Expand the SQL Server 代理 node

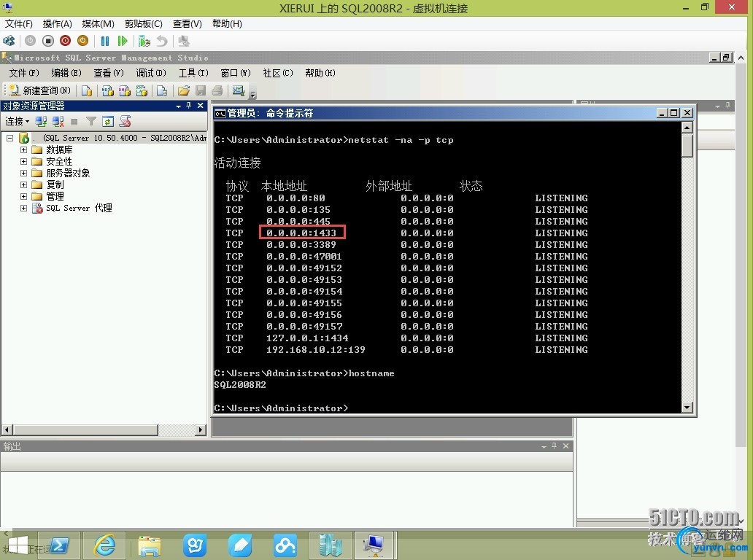click(x=23, y=208)
